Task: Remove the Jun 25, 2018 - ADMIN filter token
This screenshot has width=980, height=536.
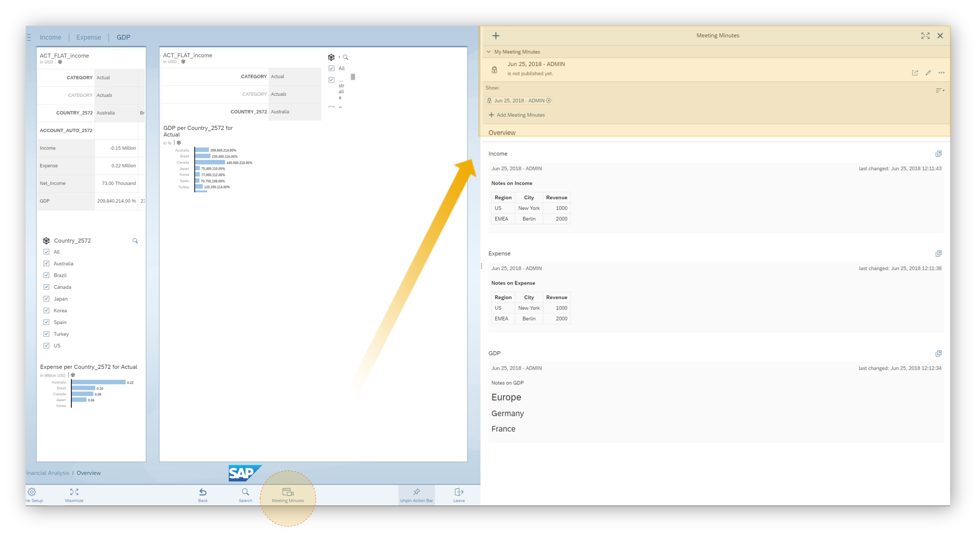Action: pos(549,101)
